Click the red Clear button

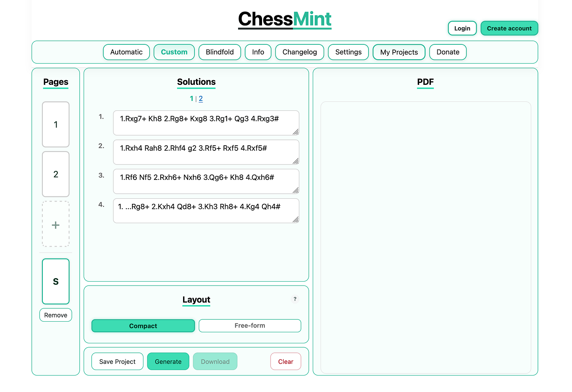tap(286, 361)
